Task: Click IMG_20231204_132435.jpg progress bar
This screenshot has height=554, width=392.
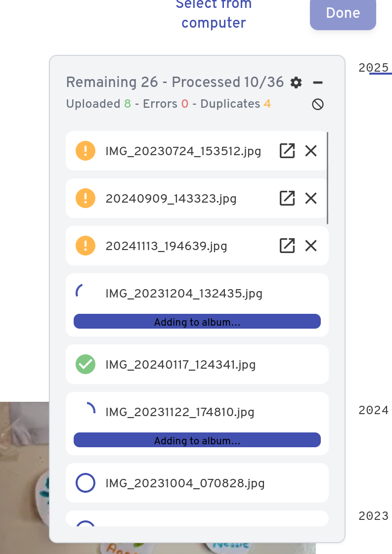Action: (197, 322)
